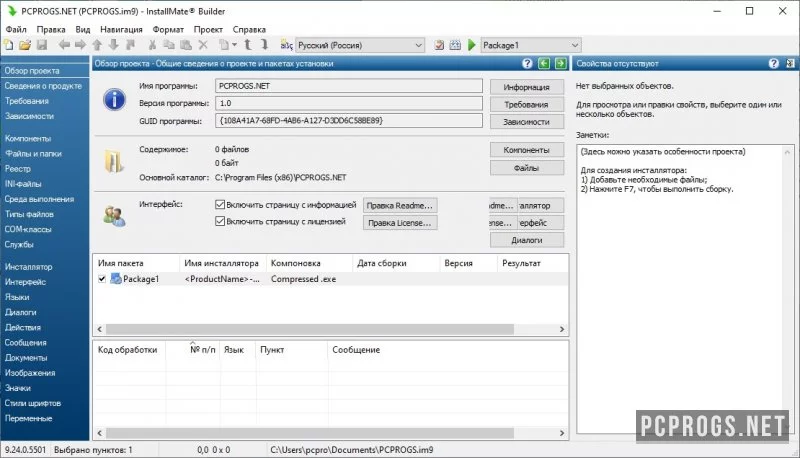The height and width of the screenshot is (458, 800).
Task: Click the Move item down icon
Action: pyautogui.click(x=264, y=45)
